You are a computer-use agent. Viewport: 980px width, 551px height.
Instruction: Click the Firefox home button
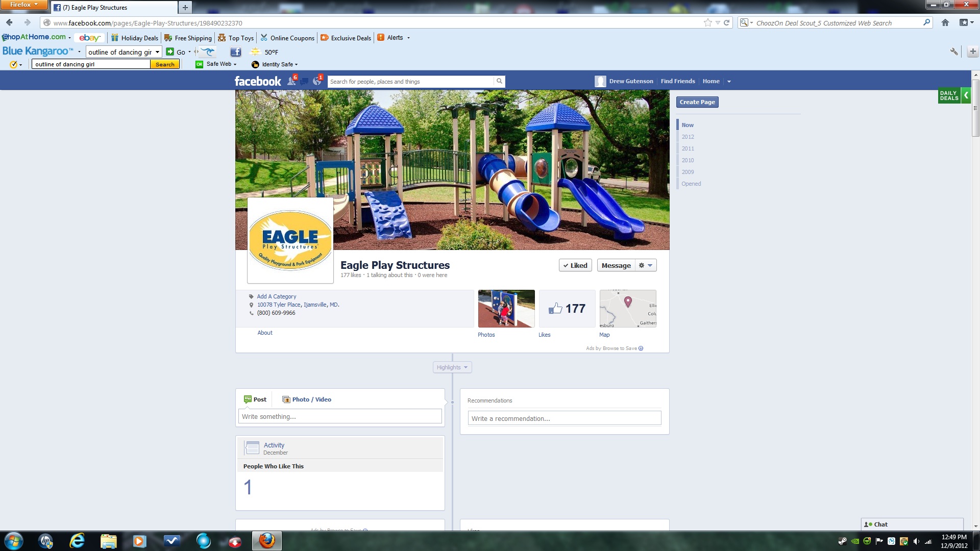945,22
